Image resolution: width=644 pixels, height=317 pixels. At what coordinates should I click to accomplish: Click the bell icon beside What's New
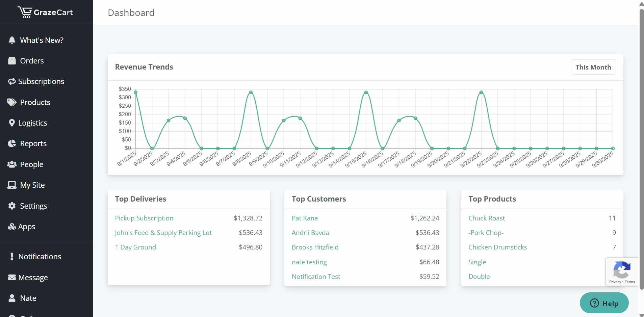pyautogui.click(x=12, y=40)
